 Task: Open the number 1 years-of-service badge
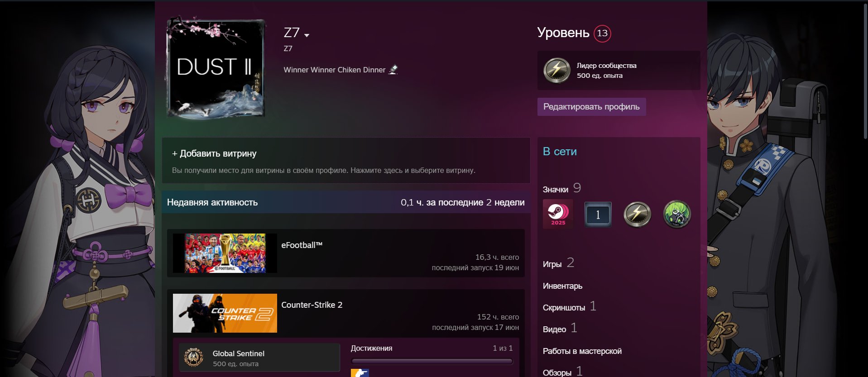click(x=598, y=215)
